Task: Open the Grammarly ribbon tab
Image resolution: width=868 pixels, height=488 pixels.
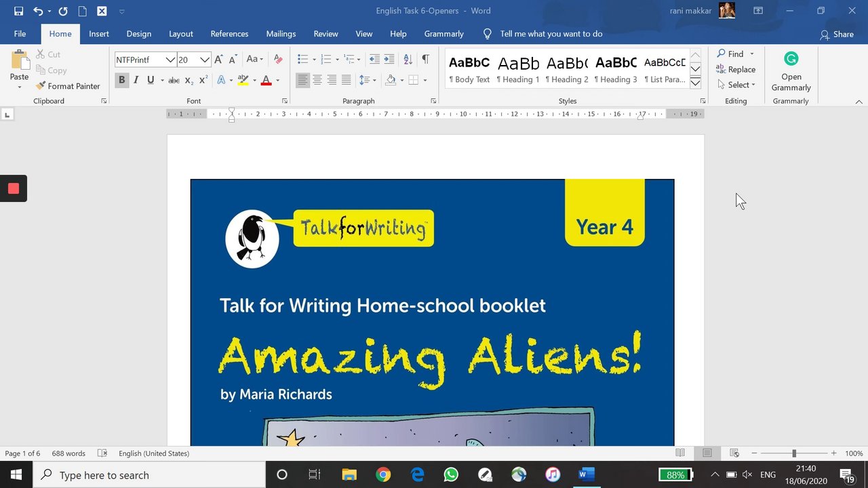Action: tap(444, 34)
